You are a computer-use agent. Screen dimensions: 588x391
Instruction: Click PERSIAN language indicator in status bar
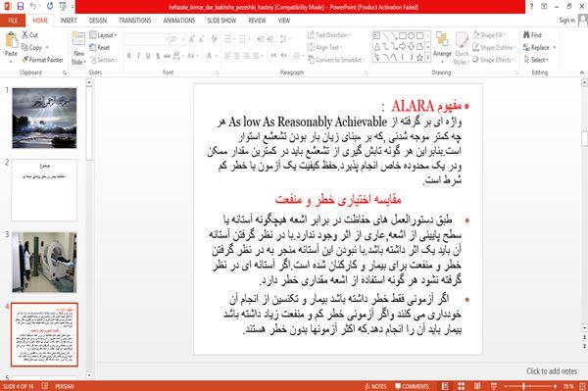[x=65, y=386]
